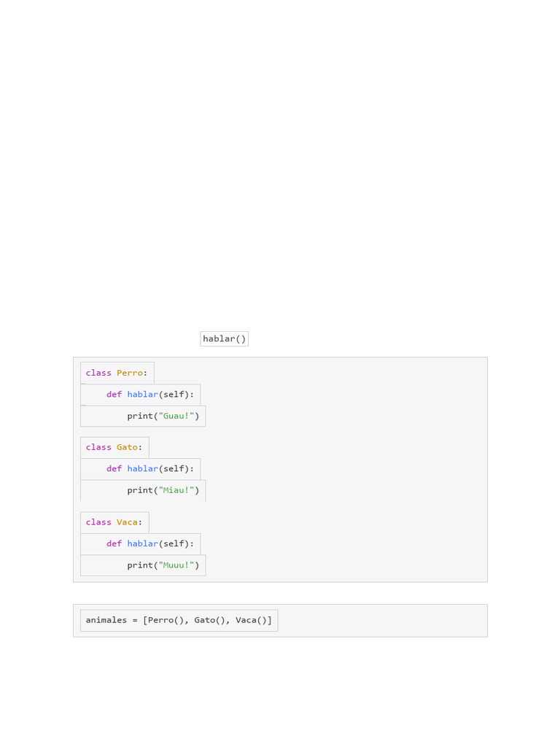Click the print("Miau!") line

point(143,490)
